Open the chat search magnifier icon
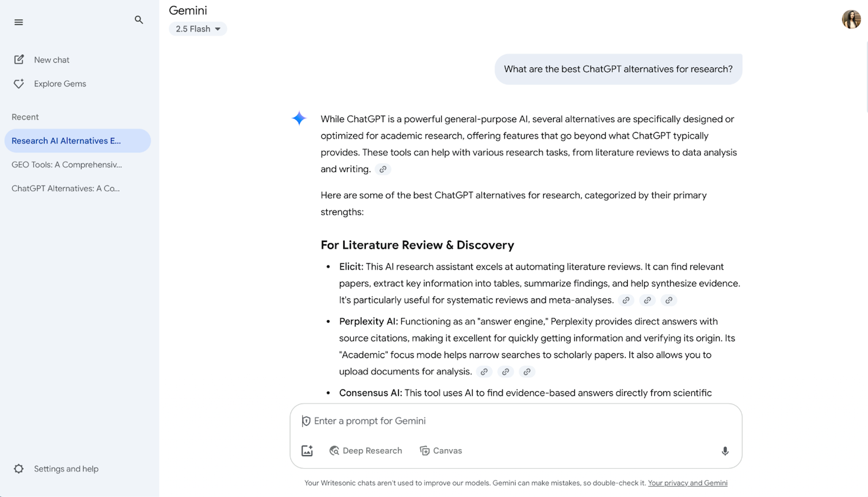The height and width of the screenshot is (497, 868). coord(139,20)
